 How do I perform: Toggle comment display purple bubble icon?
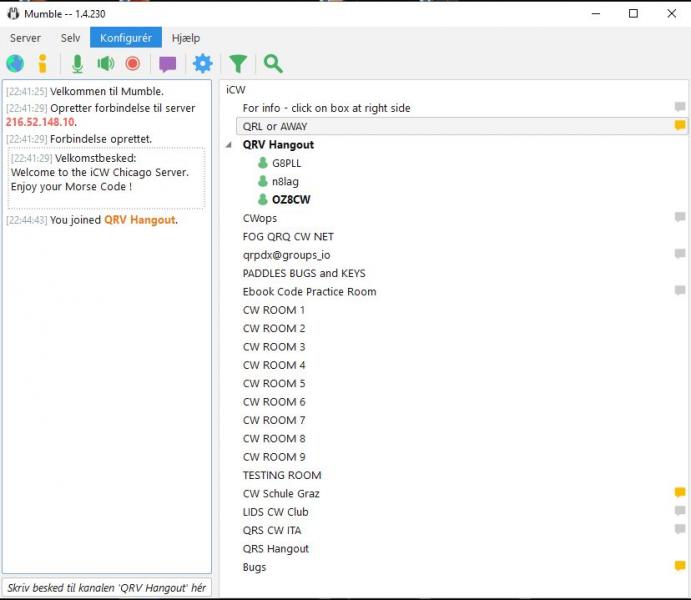tap(167, 64)
